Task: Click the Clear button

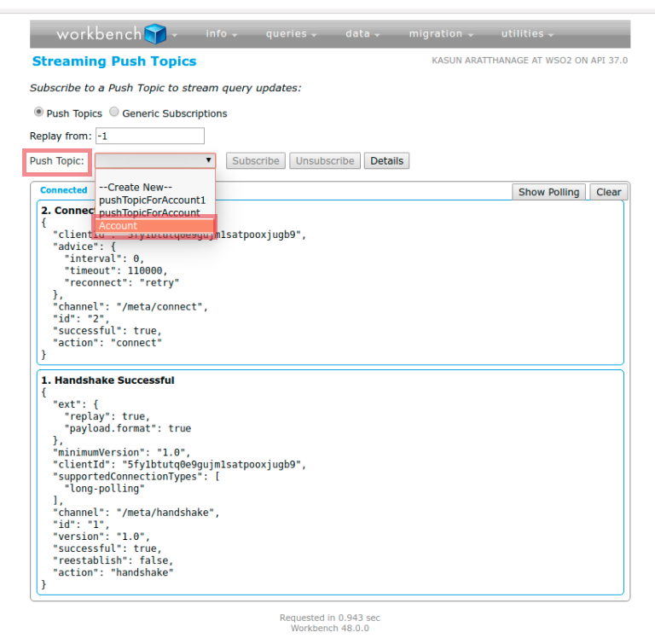Action: click(609, 192)
